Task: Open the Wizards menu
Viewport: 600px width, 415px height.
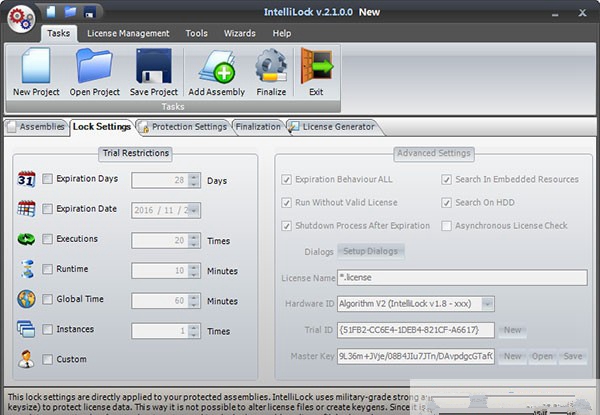Action: [x=240, y=34]
